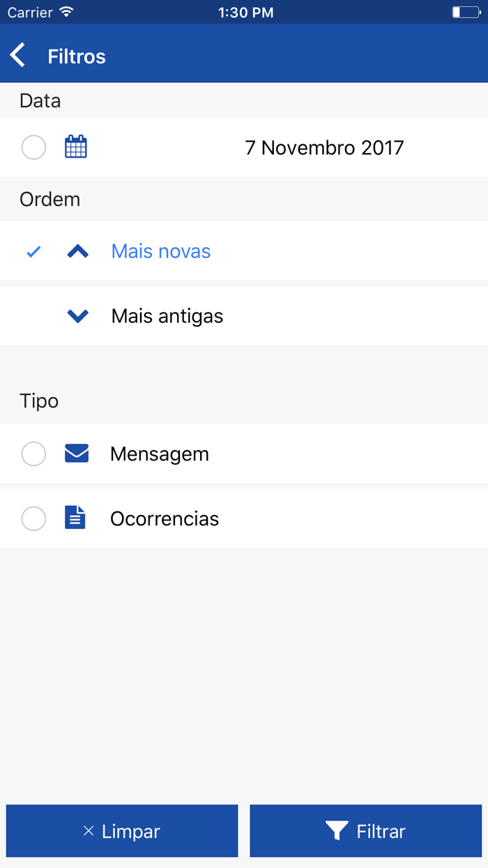Enable the Mensagem filter radio button
The width and height of the screenshot is (488, 868).
click(x=33, y=454)
